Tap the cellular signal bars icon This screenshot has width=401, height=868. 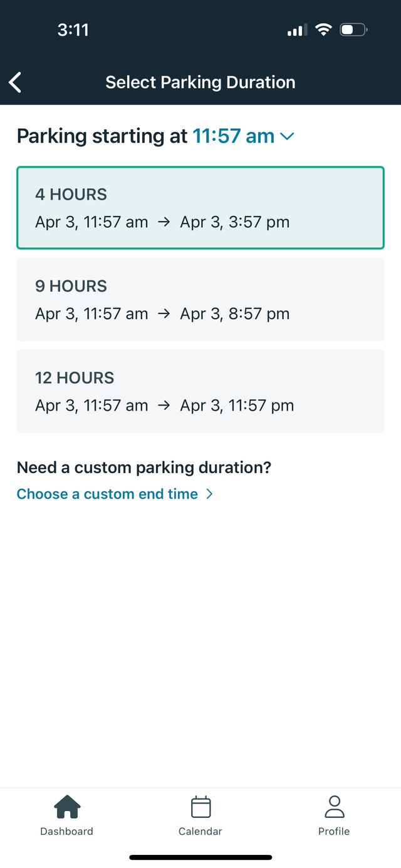297,30
